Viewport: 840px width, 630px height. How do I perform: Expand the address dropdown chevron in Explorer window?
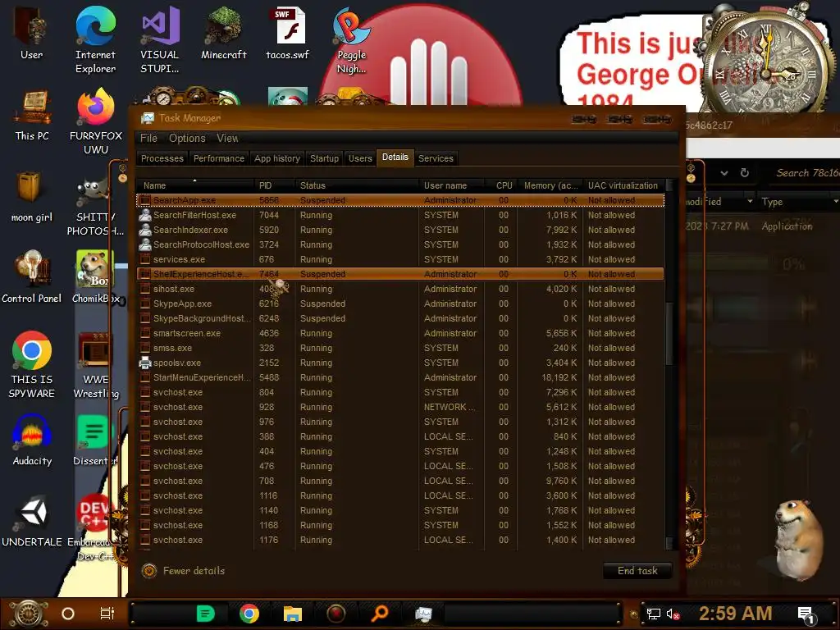tap(724, 173)
